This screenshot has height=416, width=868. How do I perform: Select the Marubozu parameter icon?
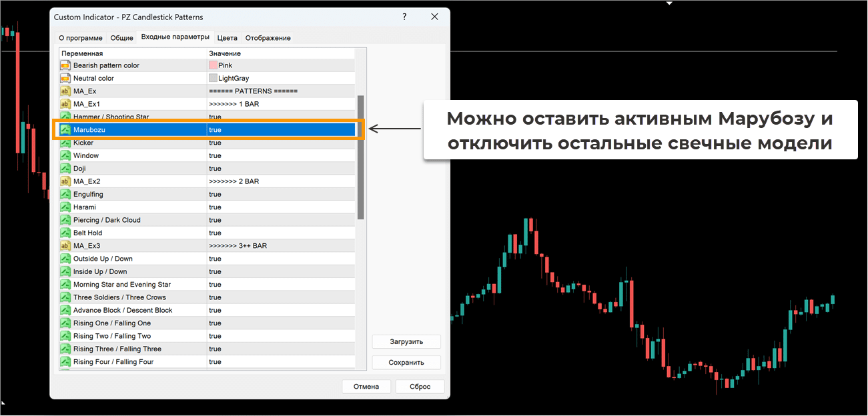[x=65, y=130]
